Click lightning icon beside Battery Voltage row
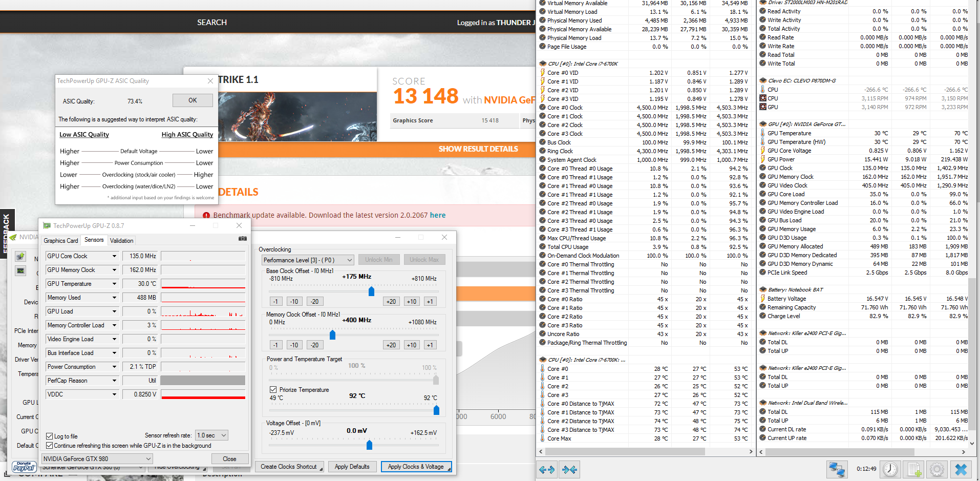980x481 pixels. [x=763, y=299]
